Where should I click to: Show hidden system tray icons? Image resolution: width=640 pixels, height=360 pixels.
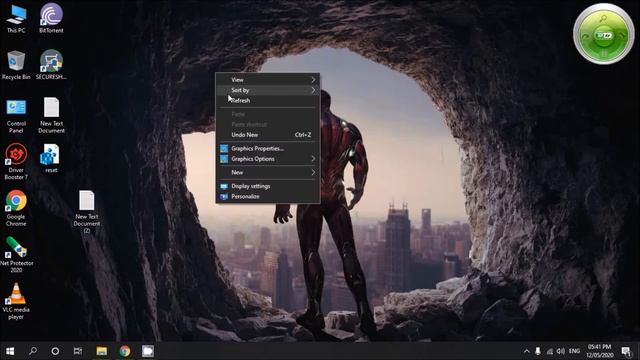point(527,351)
